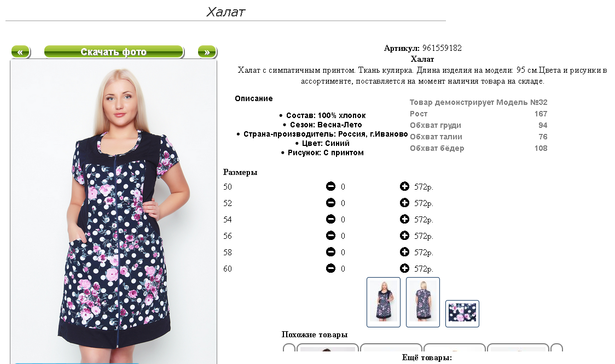Screen dimensions: 615x364
Task: Increase quantity for size 60
Action: click(404, 268)
